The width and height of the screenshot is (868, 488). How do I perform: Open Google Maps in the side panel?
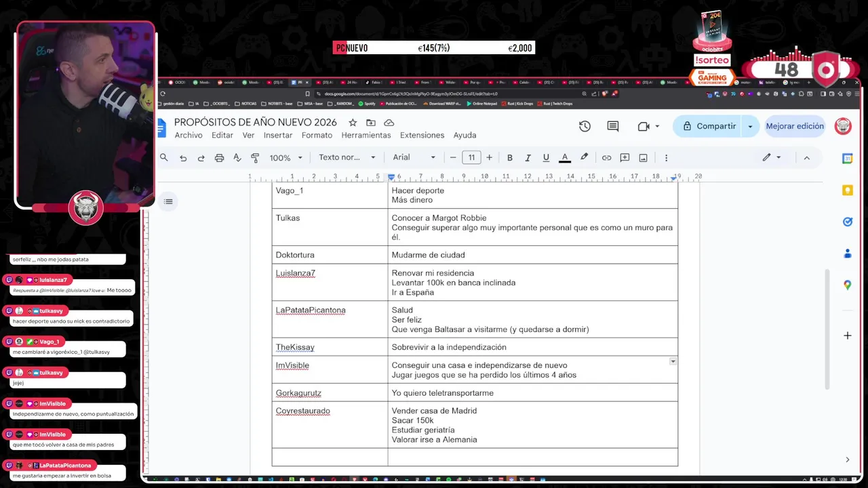pyautogui.click(x=847, y=285)
